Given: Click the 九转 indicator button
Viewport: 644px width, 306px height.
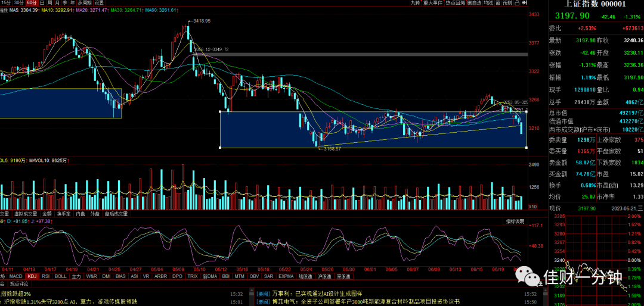Looking at the screenshot, I should click(x=416, y=3).
